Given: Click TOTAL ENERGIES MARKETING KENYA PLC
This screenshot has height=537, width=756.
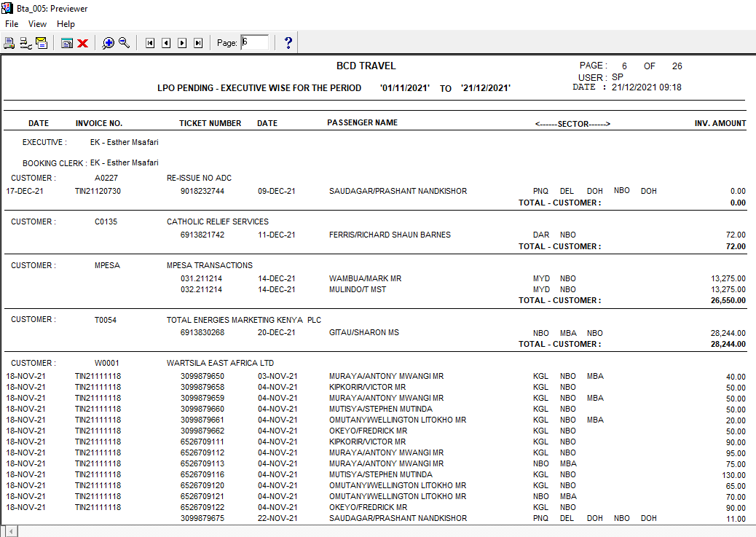Looking at the screenshot, I should point(244,320).
